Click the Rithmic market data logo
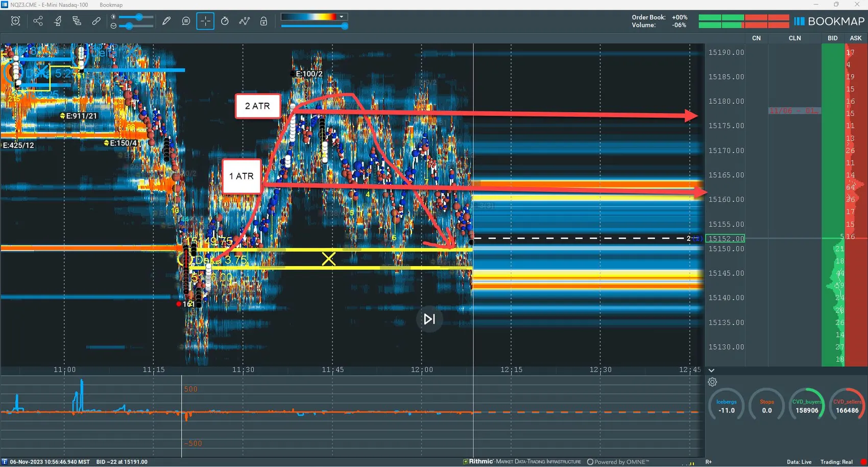 click(522, 462)
